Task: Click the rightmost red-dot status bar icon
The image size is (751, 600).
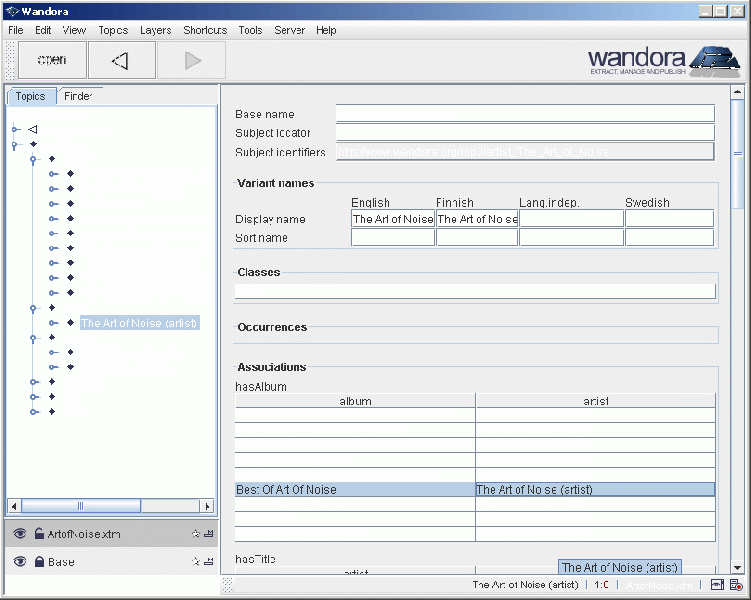Action: tap(736, 585)
